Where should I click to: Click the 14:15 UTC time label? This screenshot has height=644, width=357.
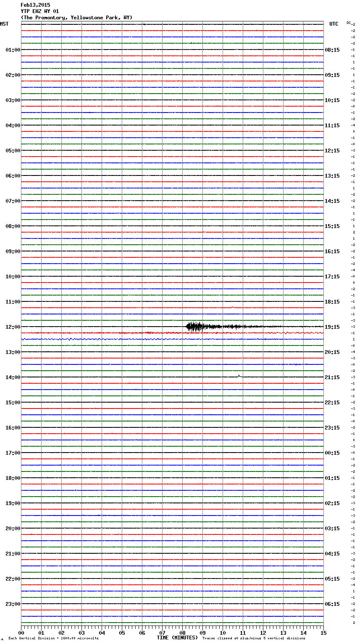[x=332, y=201]
